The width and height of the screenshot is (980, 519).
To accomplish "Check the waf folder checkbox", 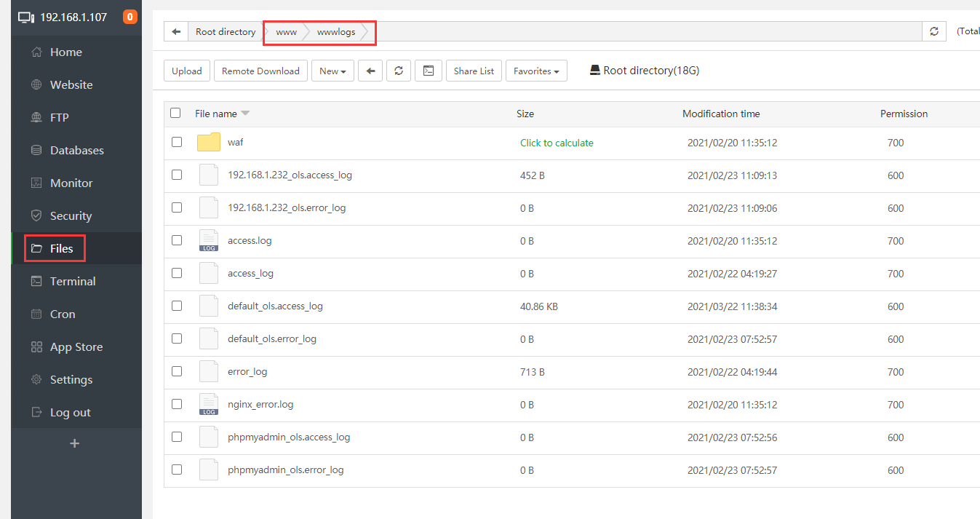I will 176,142.
